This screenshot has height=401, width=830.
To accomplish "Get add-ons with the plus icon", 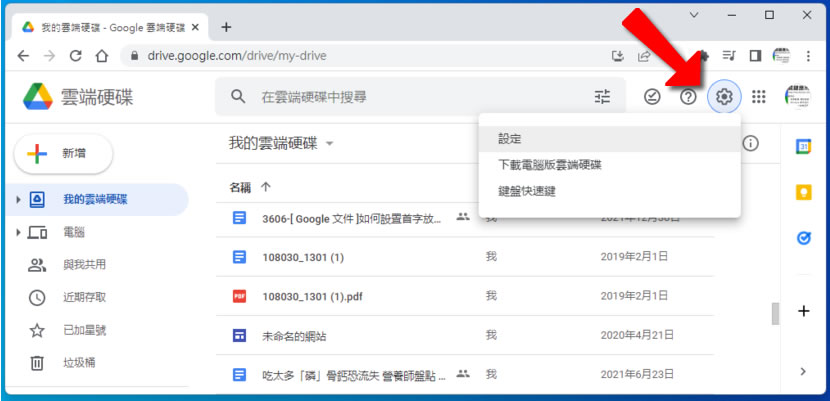I will click(x=804, y=311).
